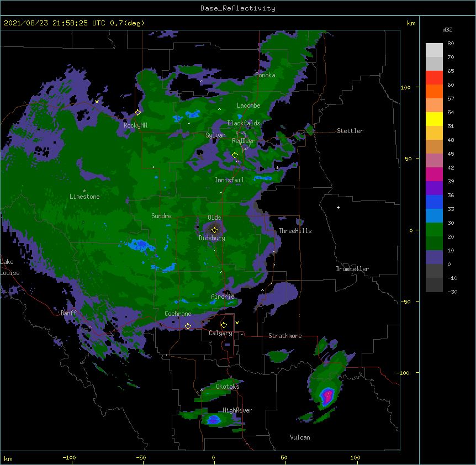Click the intense magenta storm core southeast of Strathmore
This screenshot has width=476, height=465.
[327, 396]
